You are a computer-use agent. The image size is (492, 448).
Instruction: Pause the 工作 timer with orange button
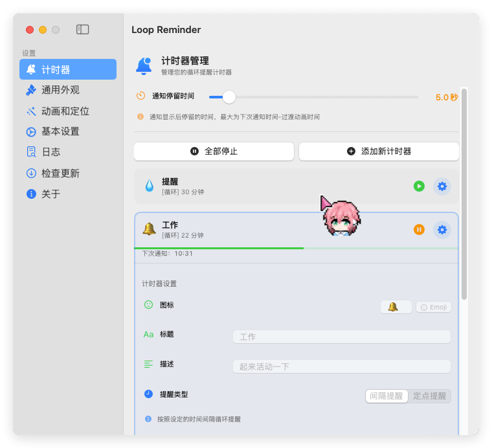[419, 229]
